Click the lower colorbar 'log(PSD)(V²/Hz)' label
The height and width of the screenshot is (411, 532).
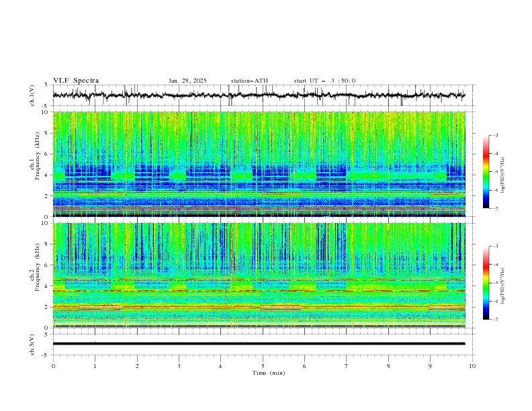pos(502,285)
